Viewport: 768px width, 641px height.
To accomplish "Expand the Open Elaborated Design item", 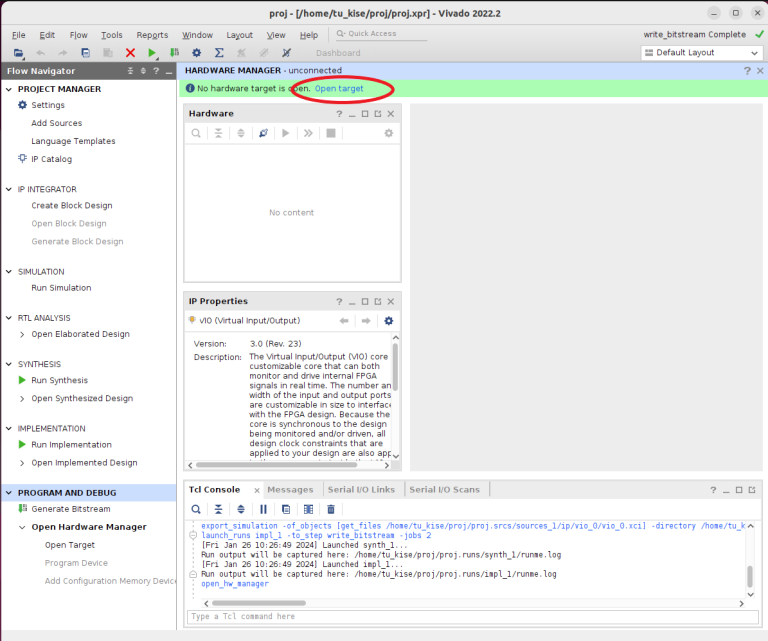I will click(22, 334).
